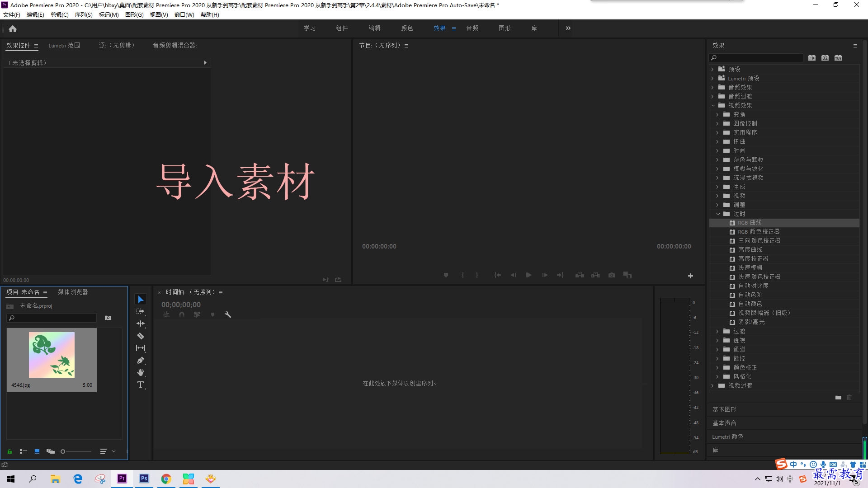
Task: Select the Ripple Edit tool
Action: point(141,324)
